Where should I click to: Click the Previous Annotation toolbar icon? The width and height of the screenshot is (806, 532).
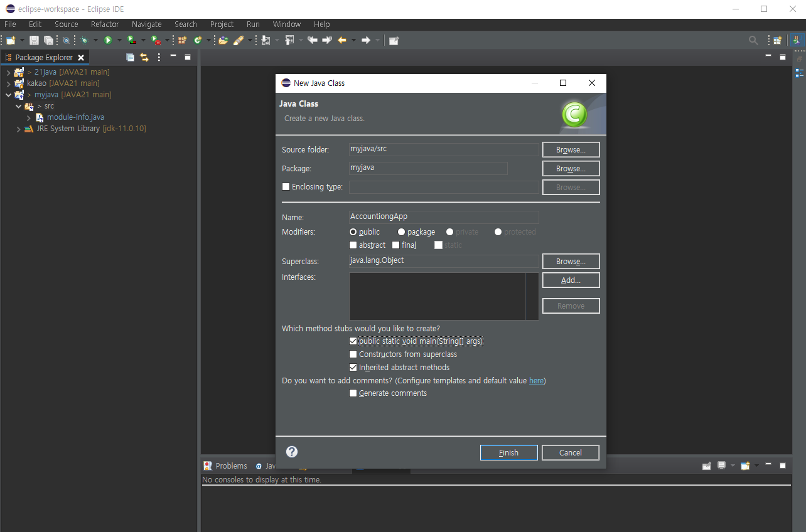[289, 40]
